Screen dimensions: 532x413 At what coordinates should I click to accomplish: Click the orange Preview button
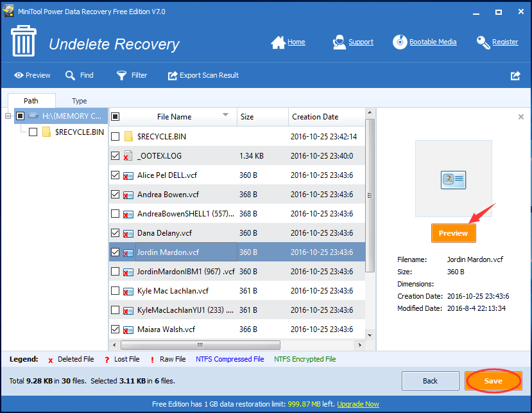coord(453,233)
